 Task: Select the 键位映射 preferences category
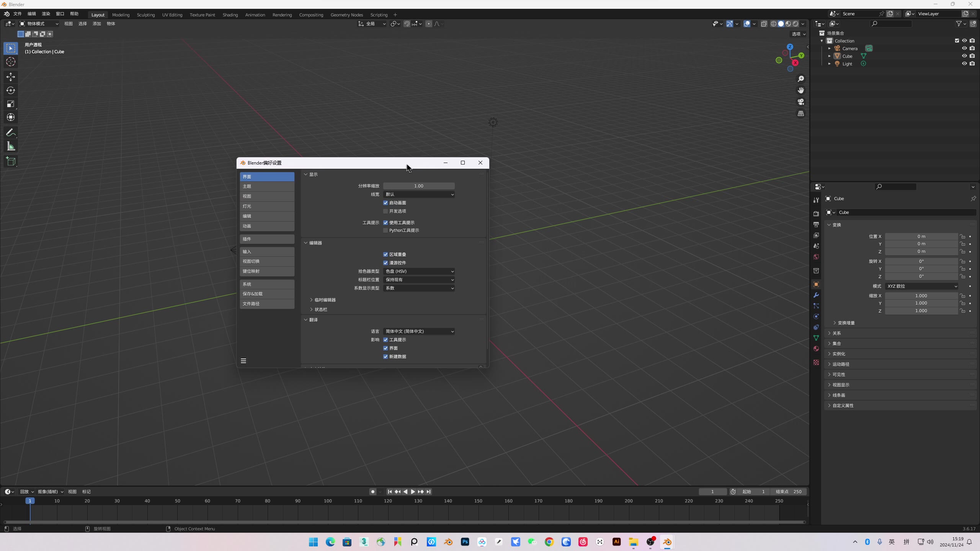point(267,271)
